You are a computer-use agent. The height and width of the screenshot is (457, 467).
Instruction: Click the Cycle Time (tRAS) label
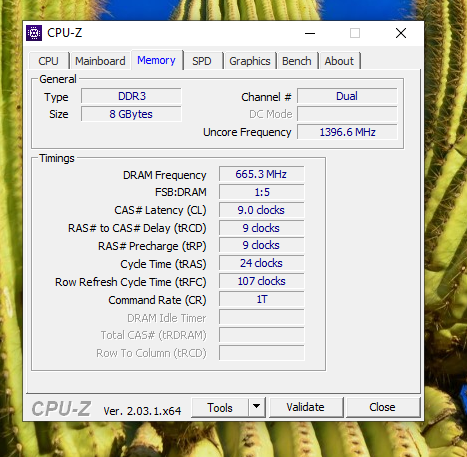pos(163,264)
